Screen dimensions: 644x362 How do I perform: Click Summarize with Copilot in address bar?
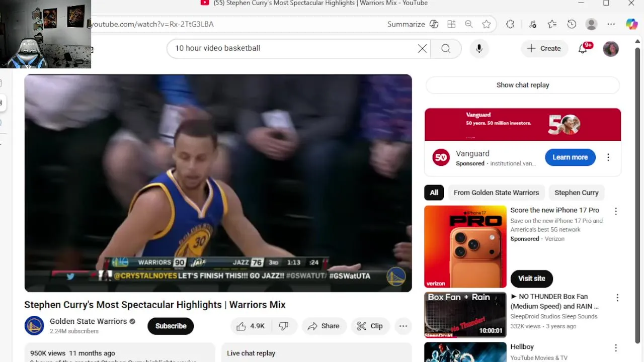413,24
